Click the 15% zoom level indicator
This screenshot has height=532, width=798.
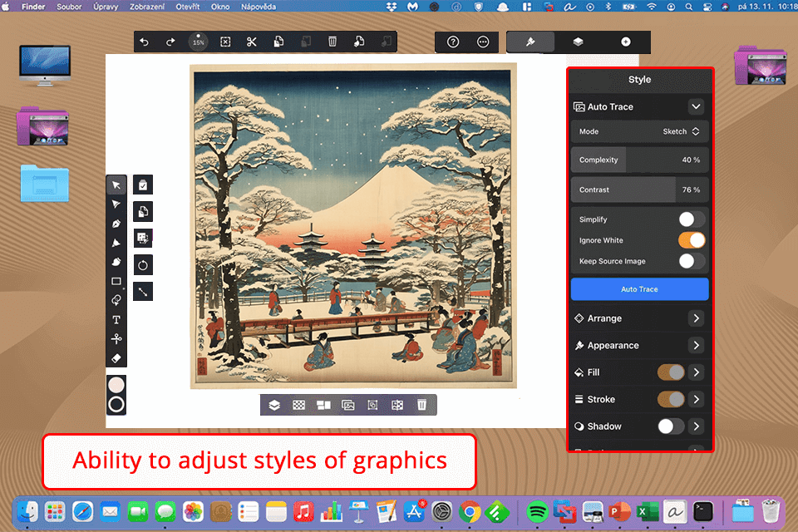coord(198,42)
